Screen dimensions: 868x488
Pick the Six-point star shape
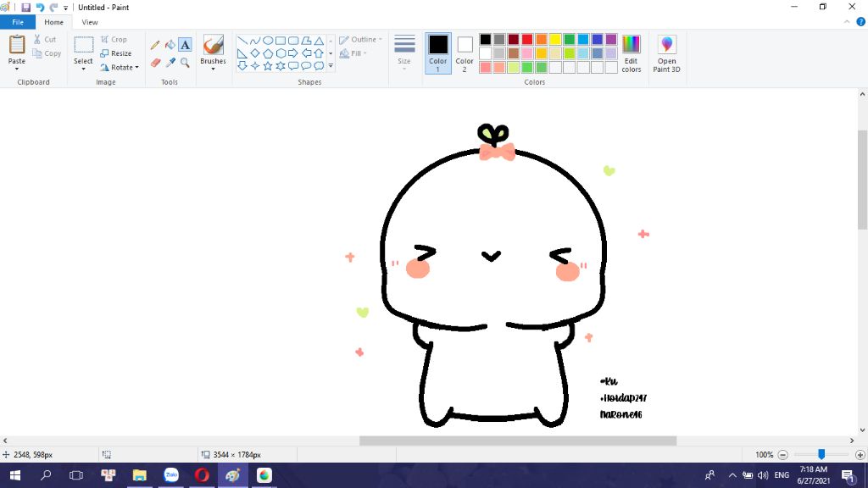[281, 66]
